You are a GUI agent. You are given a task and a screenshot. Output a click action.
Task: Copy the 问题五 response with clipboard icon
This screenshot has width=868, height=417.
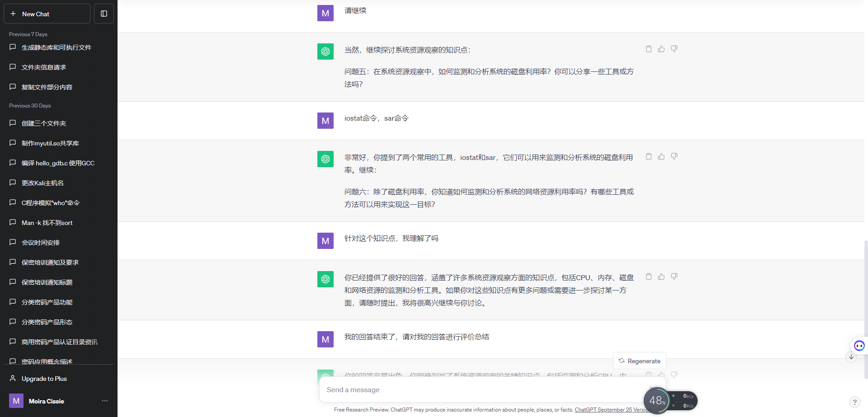tap(649, 49)
